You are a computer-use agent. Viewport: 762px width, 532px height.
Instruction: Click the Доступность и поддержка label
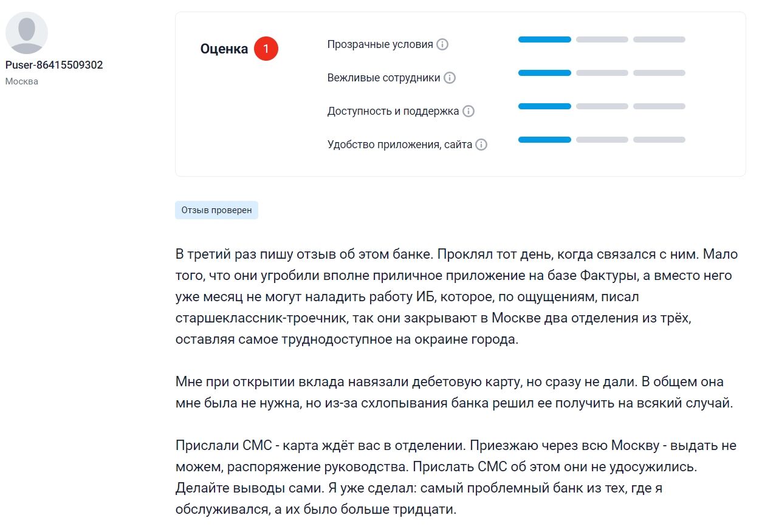click(393, 111)
